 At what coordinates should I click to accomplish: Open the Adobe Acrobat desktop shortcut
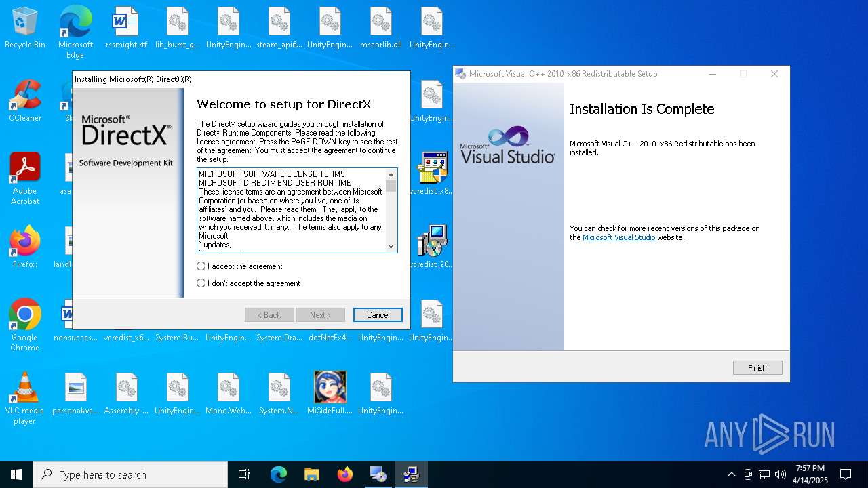coord(25,179)
